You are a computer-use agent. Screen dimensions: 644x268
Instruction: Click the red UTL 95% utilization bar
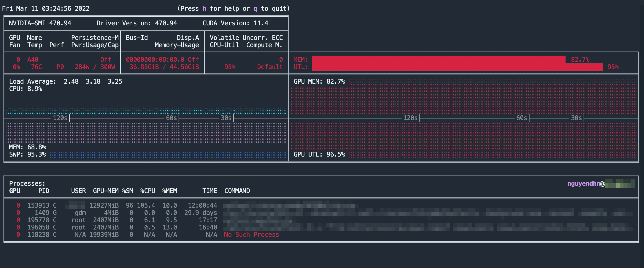coord(457,67)
